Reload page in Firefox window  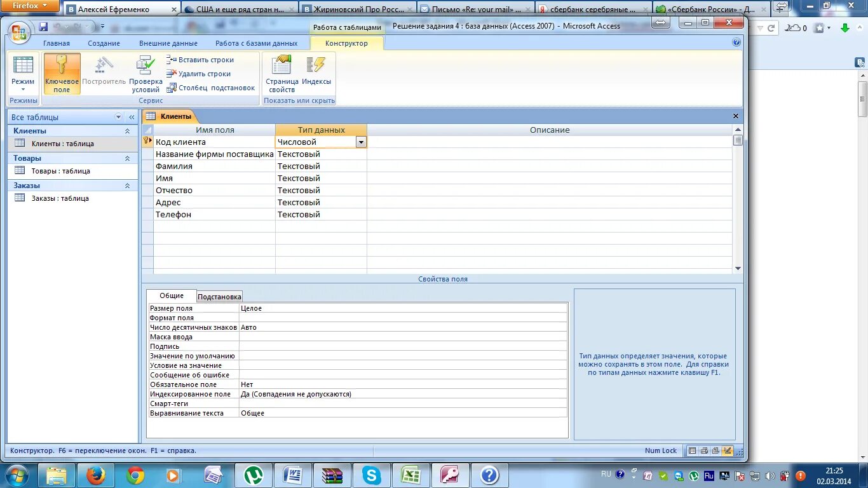point(771,29)
